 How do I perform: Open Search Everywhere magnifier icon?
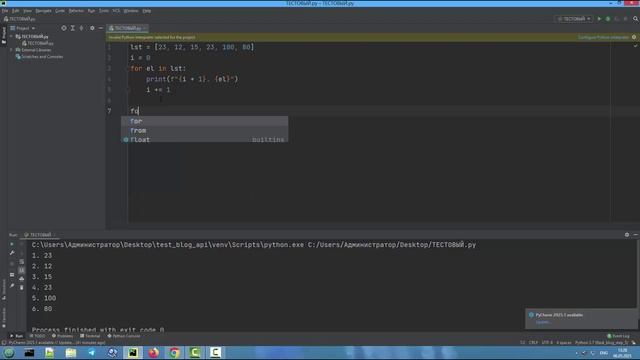(636, 19)
